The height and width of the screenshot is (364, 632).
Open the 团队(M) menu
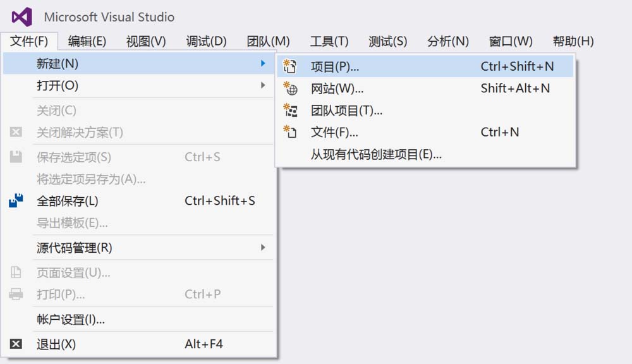[268, 42]
